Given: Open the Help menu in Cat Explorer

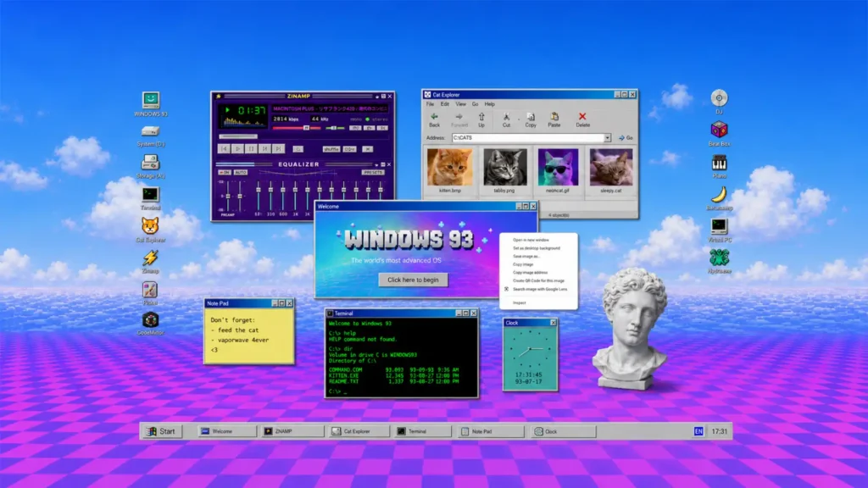Looking at the screenshot, I should (490, 104).
